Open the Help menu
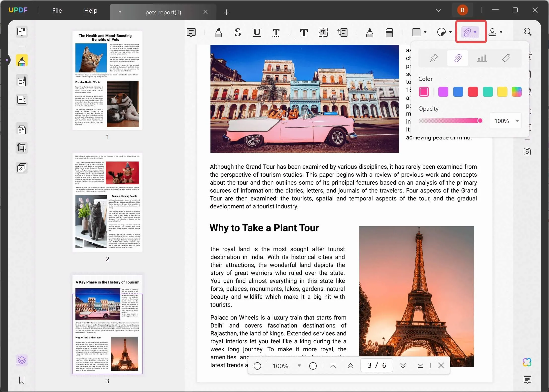Image resolution: width=549 pixels, height=392 pixels. (x=90, y=10)
